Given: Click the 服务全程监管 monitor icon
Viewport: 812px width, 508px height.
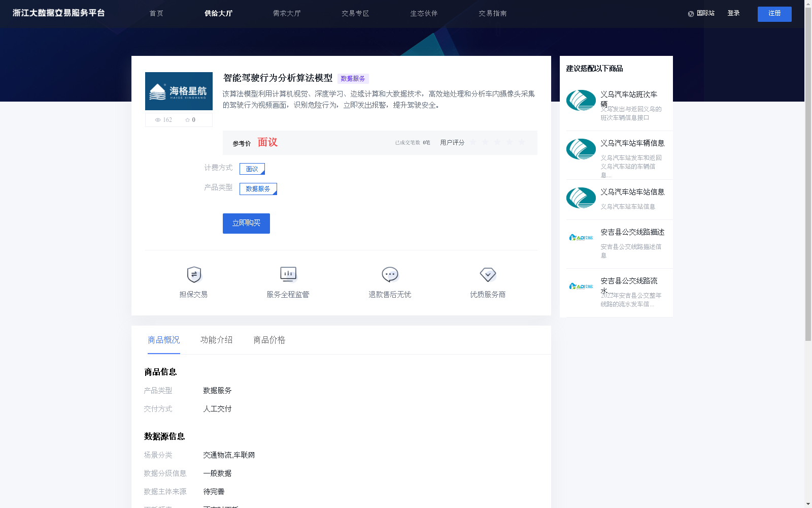Looking at the screenshot, I should (288, 274).
